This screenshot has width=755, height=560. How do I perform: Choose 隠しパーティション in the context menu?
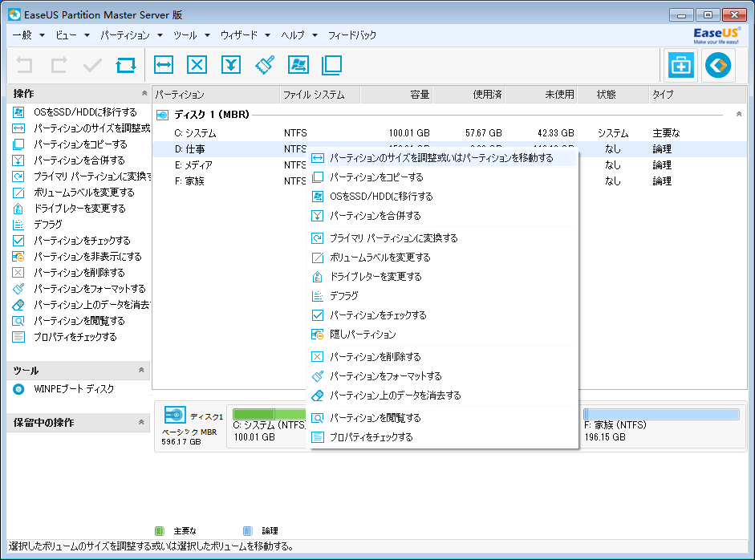click(x=442, y=335)
